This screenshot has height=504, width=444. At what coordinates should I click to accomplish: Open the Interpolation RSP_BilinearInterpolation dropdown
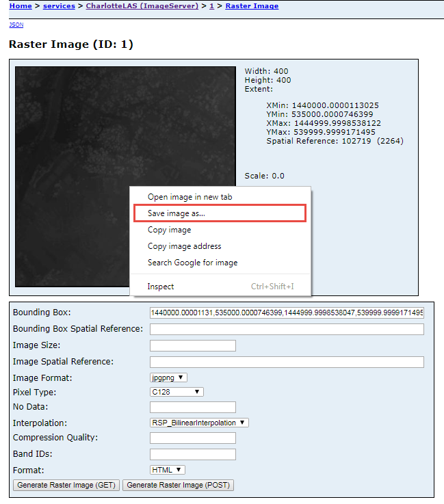pyautogui.click(x=199, y=423)
